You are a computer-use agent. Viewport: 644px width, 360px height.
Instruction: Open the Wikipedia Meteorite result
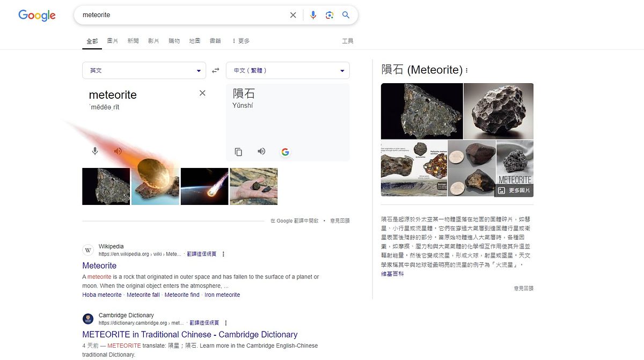(99, 266)
